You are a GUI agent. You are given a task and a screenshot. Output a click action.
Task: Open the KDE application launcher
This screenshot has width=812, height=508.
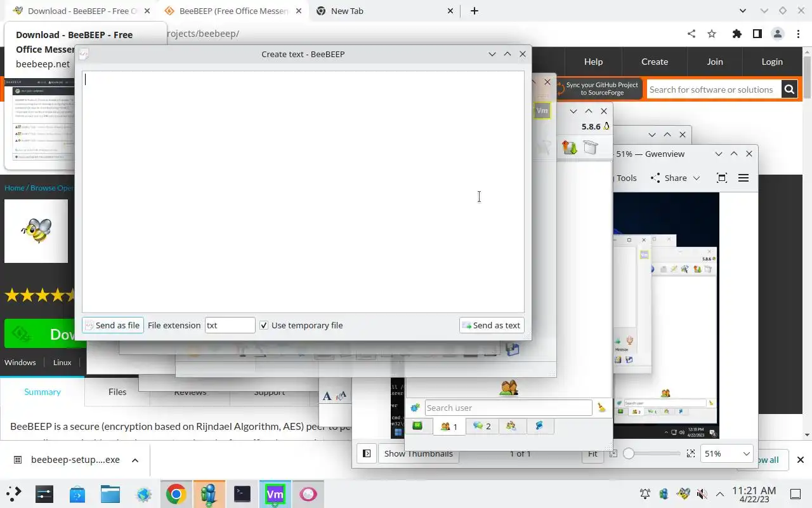click(14, 494)
